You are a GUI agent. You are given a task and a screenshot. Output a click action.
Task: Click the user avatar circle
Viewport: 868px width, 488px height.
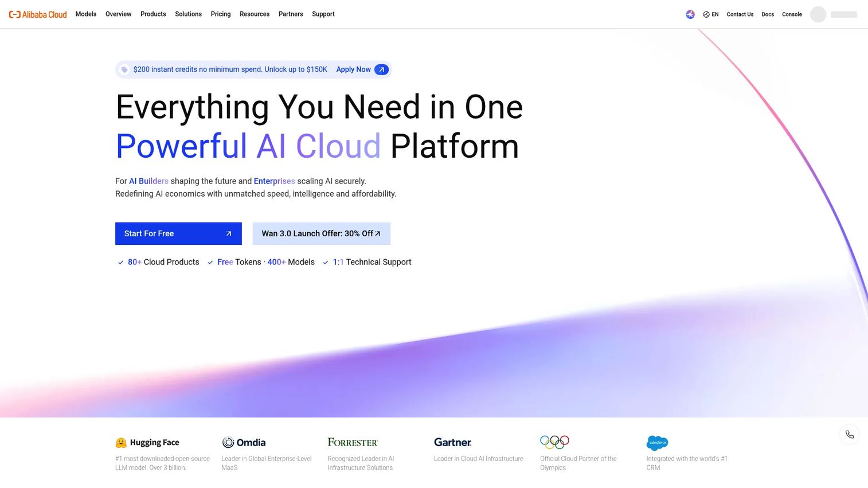click(818, 14)
